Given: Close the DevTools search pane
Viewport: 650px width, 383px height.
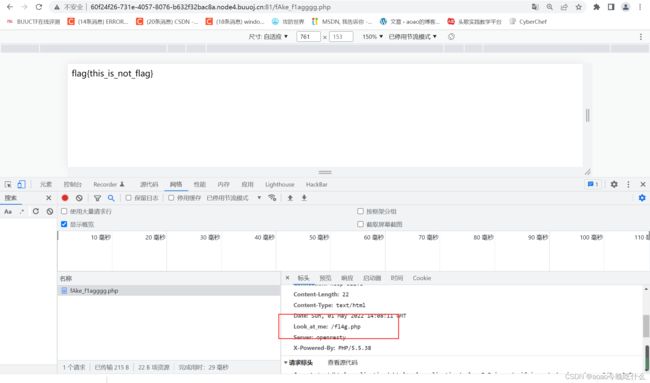Looking at the screenshot, I should click(49, 198).
